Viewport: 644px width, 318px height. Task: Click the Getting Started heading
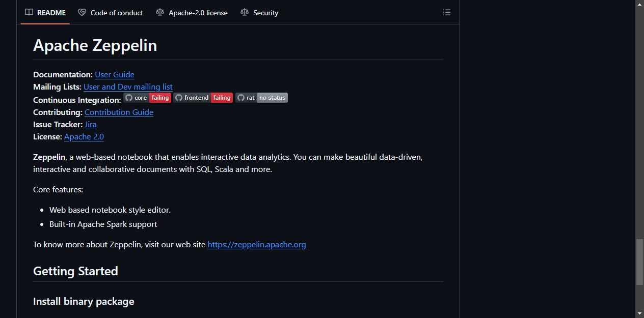click(75, 271)
